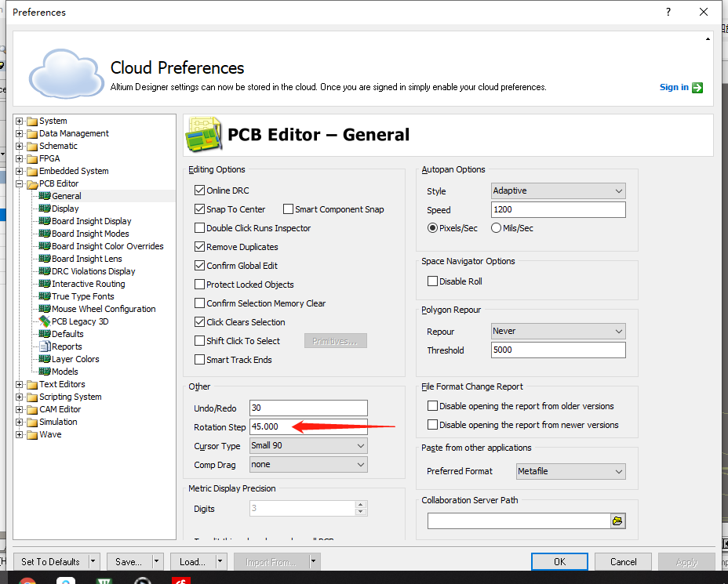Click the Defaults page icon
This screenshot has width=728, height=584.
click(x=45, y=333)
